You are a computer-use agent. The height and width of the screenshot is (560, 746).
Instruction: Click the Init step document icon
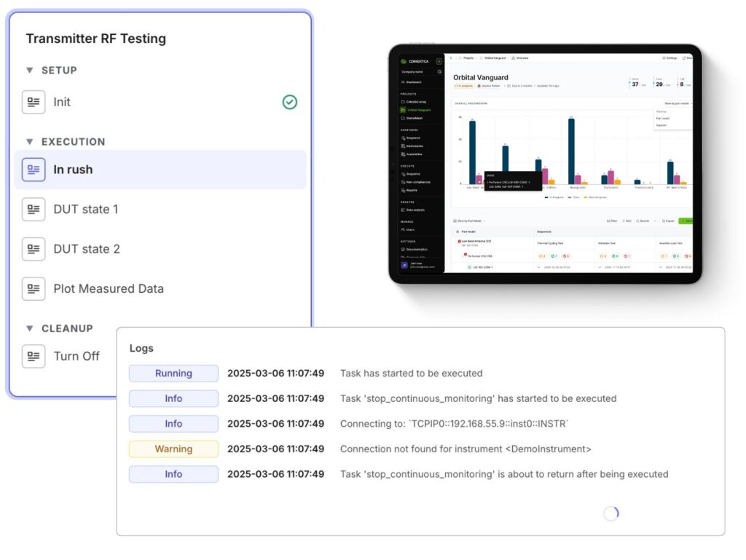(34, 102)
